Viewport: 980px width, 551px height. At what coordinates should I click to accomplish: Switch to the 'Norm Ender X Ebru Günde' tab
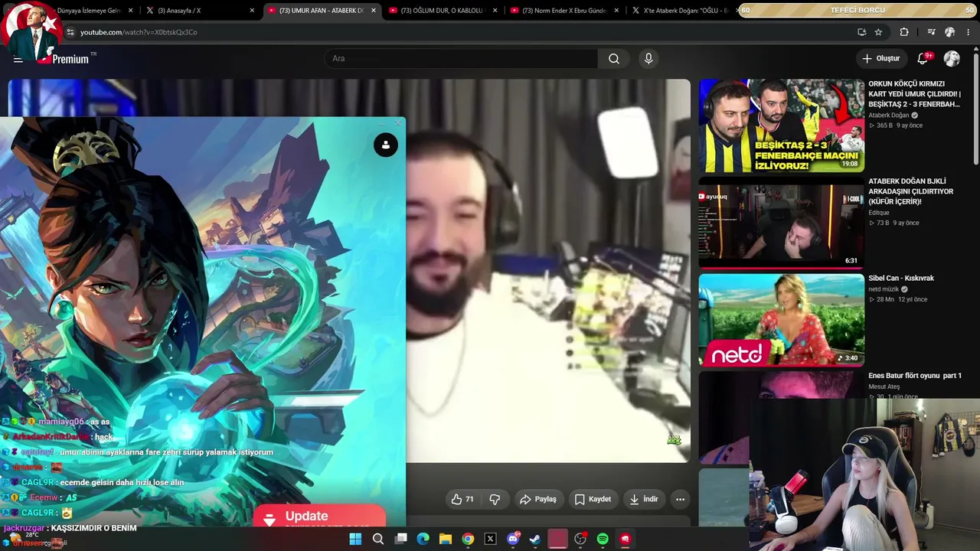point(564,11)
